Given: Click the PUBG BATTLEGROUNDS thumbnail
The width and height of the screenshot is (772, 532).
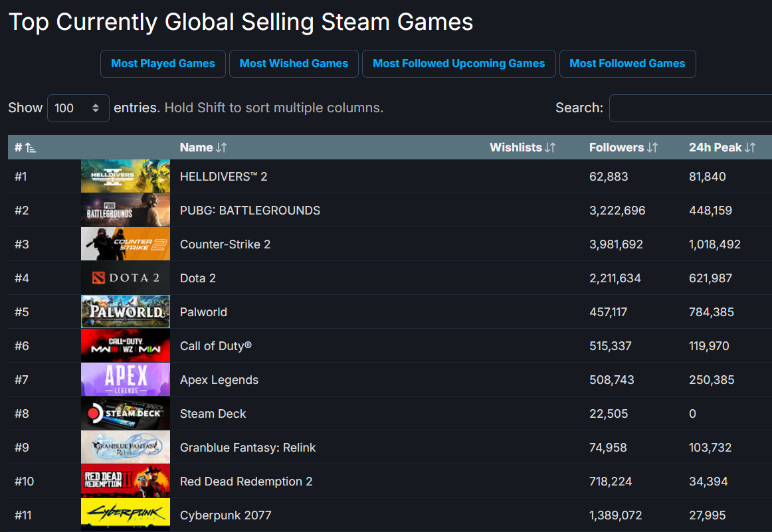Looking at the screenshot, I should (x=126, y=210).
